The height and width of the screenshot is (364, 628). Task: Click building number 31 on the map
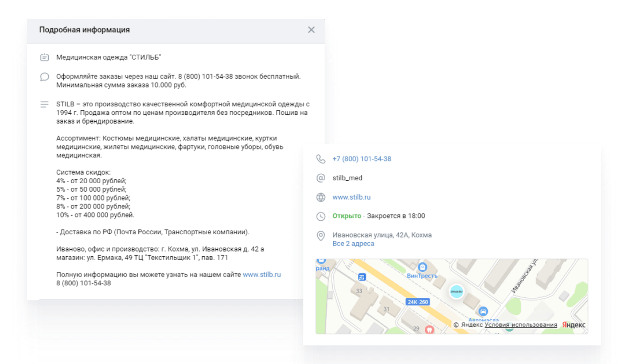[387, 309]
